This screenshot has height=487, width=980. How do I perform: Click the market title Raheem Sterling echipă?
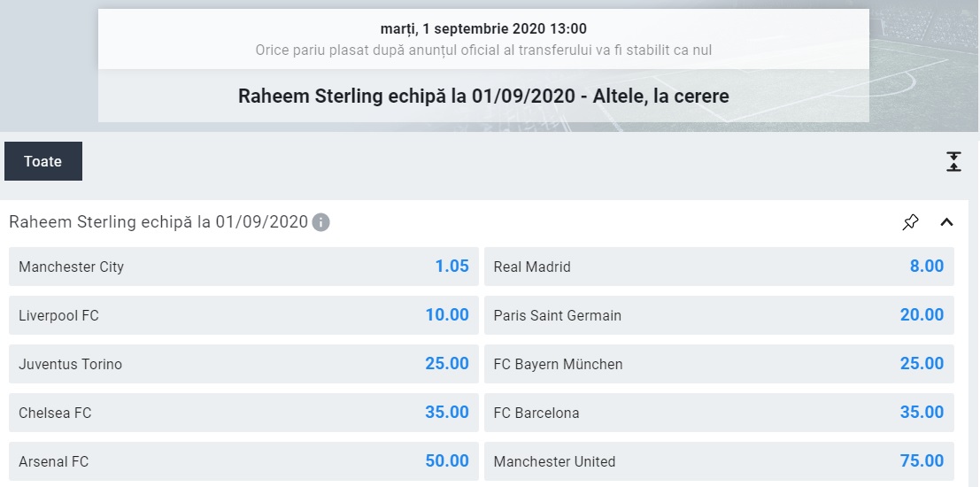point(158,222)
